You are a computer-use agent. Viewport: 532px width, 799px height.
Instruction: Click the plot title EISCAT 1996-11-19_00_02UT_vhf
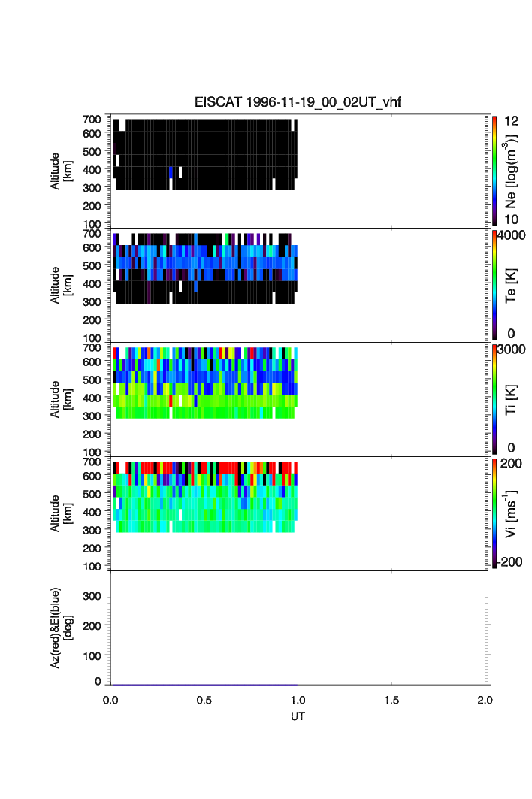click(x=298, y=103)
